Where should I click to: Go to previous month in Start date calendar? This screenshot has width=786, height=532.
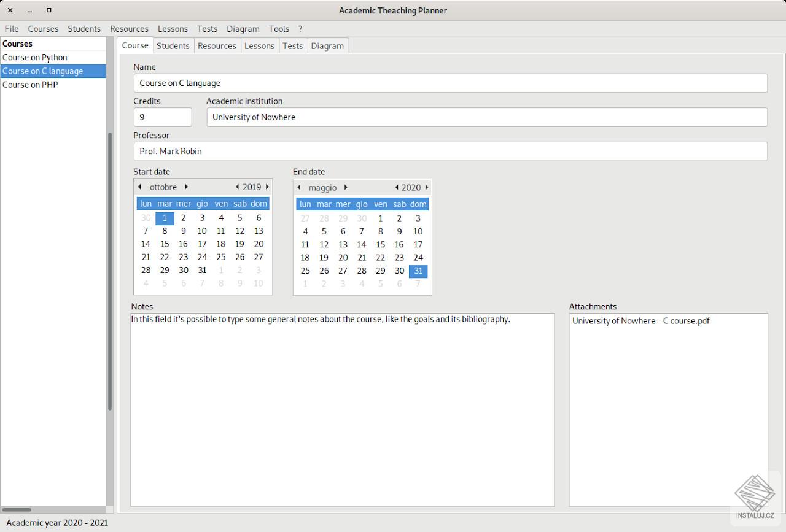coord(139,187)
